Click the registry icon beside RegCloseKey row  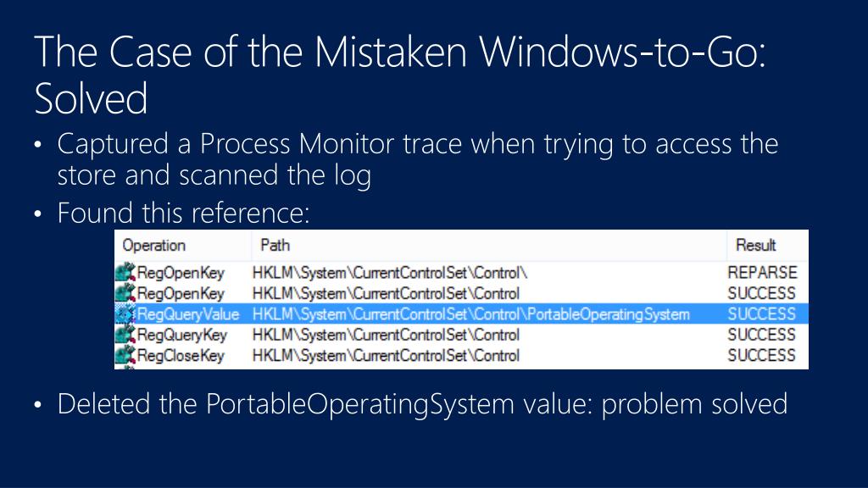click(x=125, y=355)
